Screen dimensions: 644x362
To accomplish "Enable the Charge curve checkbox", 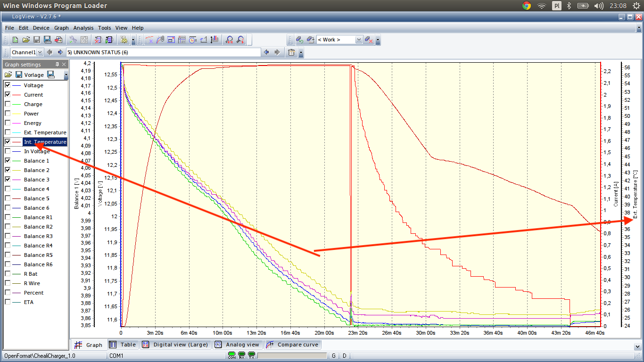I will pos(8,104).
